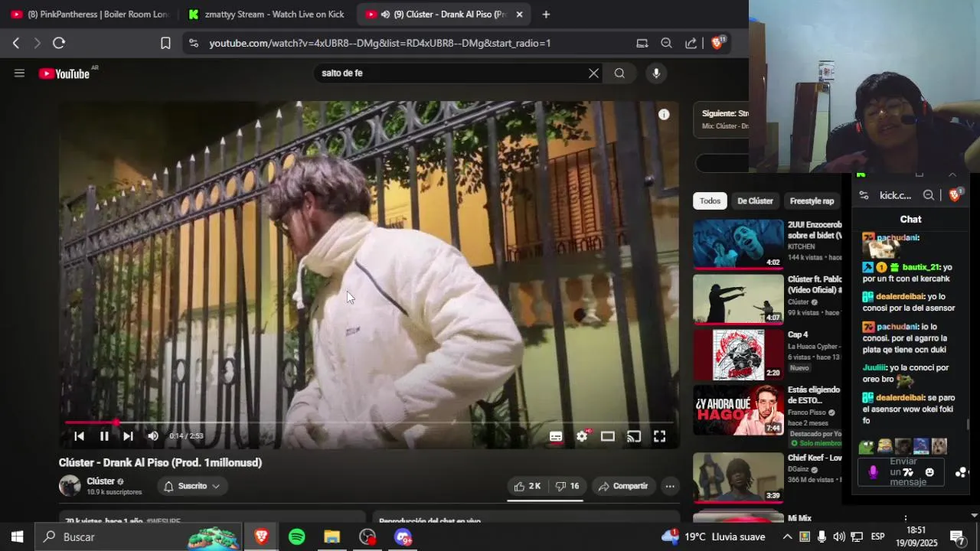Open more actions three-dot menu
The height and width of the screenshot is (551, 980).
670,486
